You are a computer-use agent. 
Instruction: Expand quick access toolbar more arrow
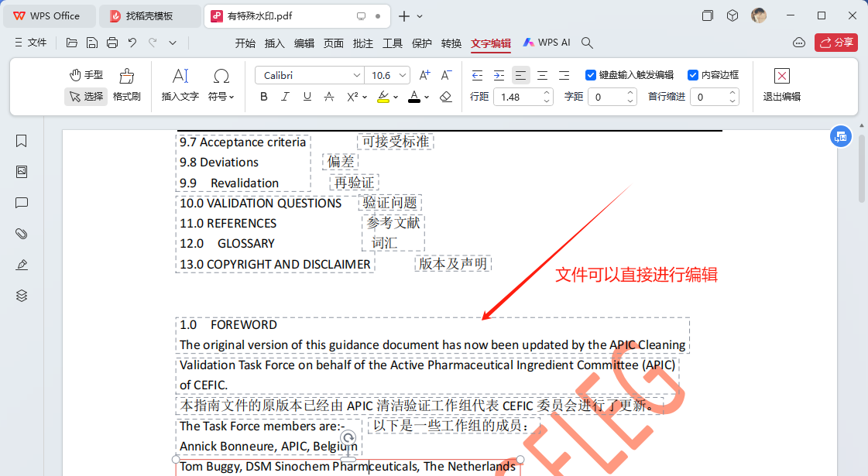173,43
